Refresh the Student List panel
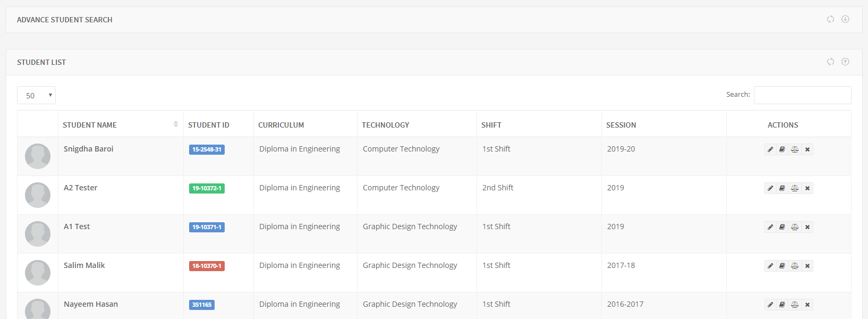Viewport: 868px width, 319px height. [x=830, y=62]
